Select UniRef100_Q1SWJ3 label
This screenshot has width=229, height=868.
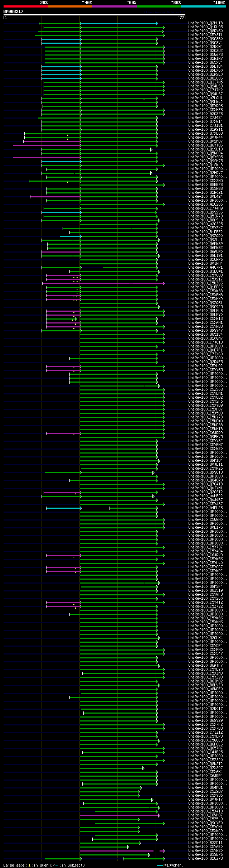point(205,165)
